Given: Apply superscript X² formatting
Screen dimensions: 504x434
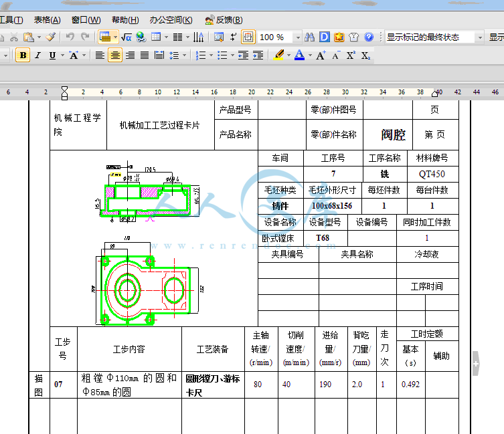Looking at the screenshot, I should (x=351, y=56).
